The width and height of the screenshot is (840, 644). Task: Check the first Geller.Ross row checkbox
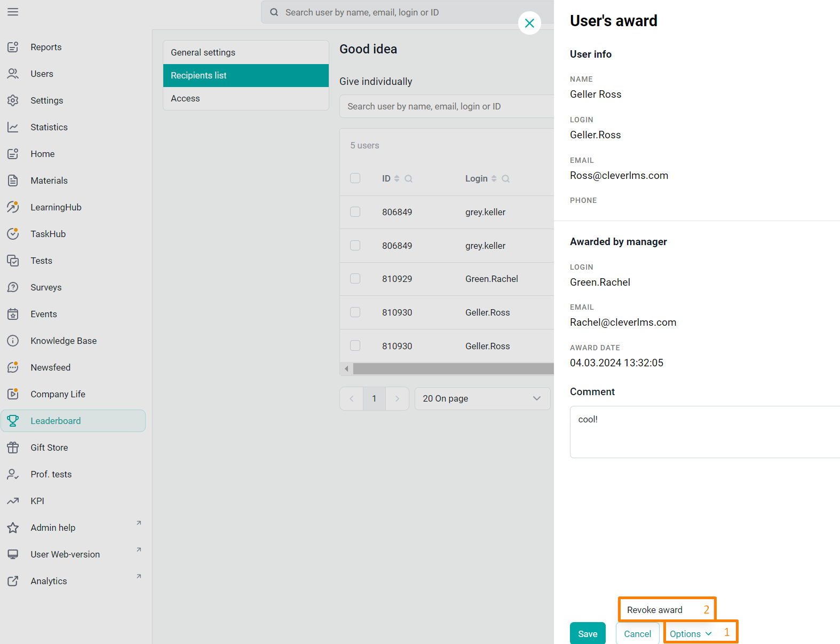pyautogui.click(x=355, y=312)
